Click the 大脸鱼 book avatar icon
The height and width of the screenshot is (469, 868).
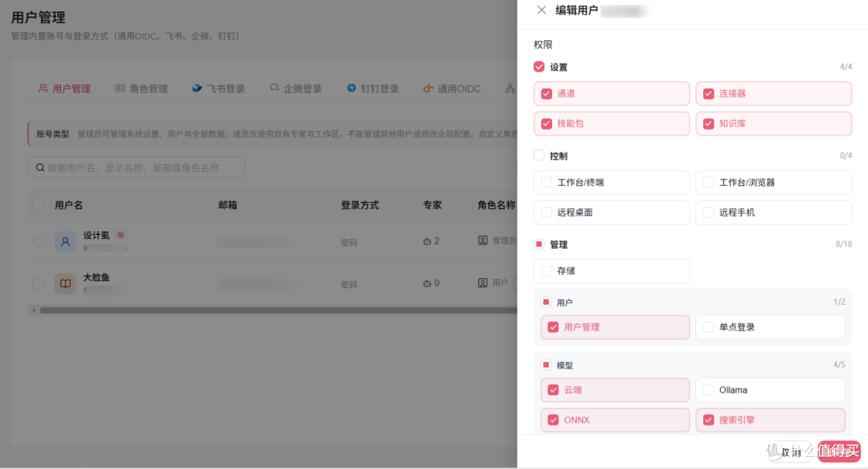[x=65, y=284]
